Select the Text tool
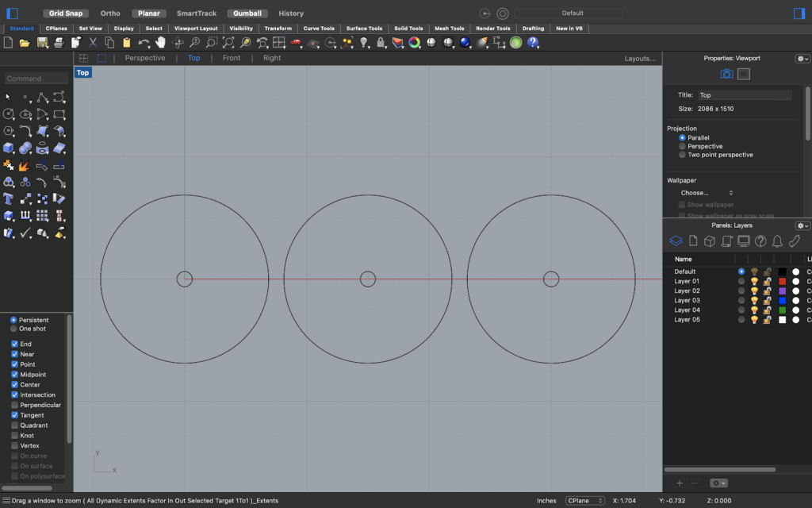This screenshot has width=812, height=508. (x=8, y=199)
